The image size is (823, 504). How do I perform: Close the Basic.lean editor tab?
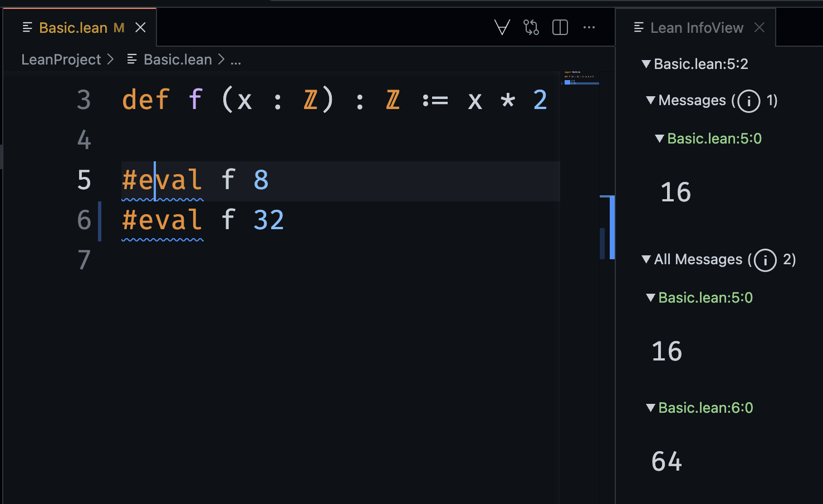click(x=140, y=27)
